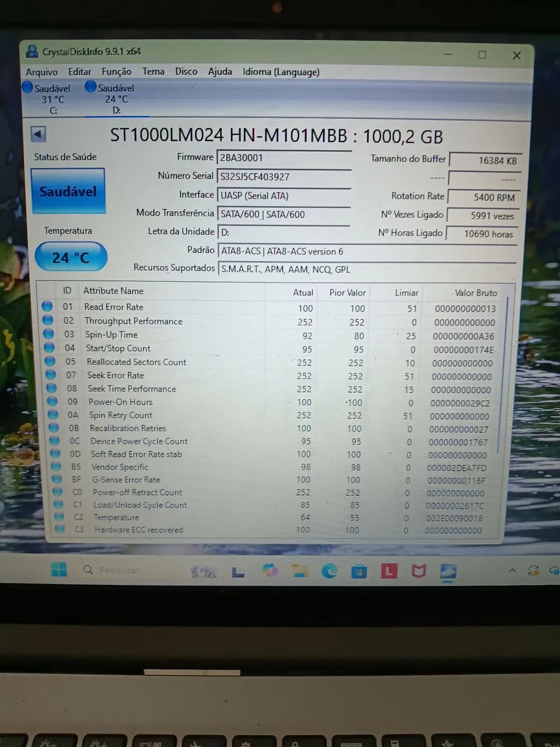Click the Attribute Name column header
The width and height of the screenshot is (560, 747).
coord(113,291)
